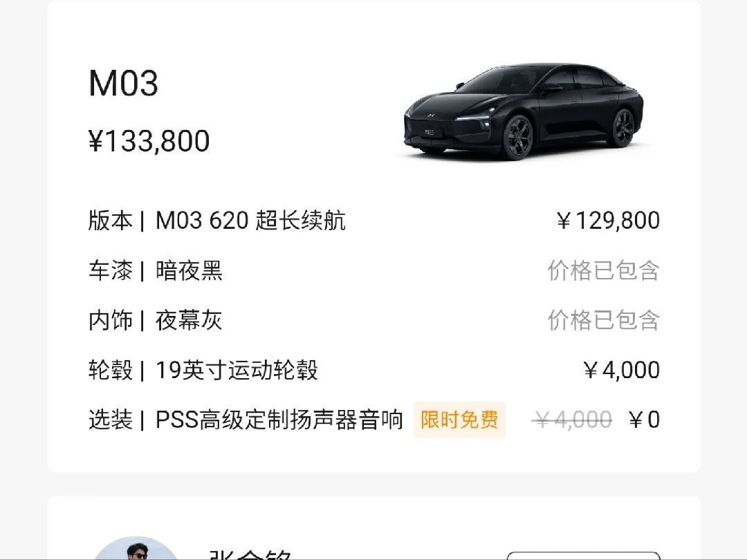Tap 价格已包含 beside 夜幕灰 interior
Image resolution: width=747 pixels, height=560 pixels.
[x=604, y=320]
